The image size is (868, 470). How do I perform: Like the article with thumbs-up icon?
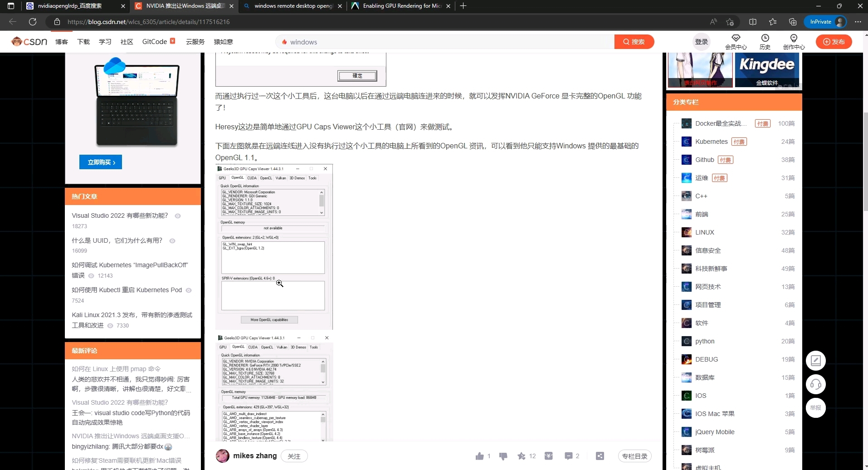[x=480, y=456]
